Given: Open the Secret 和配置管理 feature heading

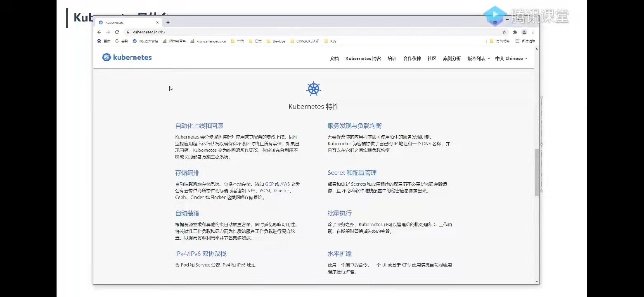Looking at the screenshot, I should point(352,173).
